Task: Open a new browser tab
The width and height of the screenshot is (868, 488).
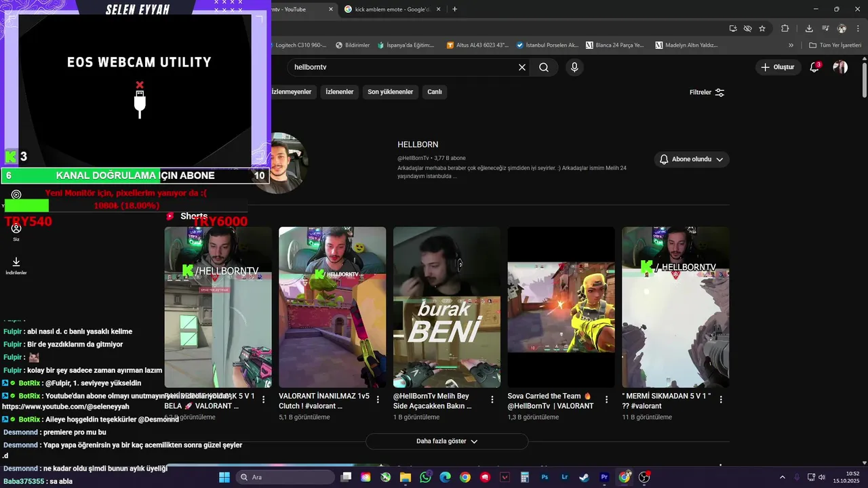Action: coord(454,9)
